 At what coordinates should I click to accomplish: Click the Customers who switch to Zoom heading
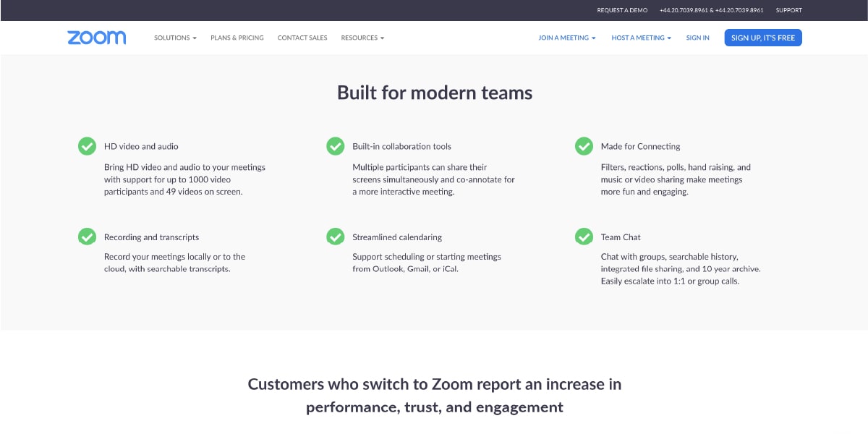tap(435, 395)
